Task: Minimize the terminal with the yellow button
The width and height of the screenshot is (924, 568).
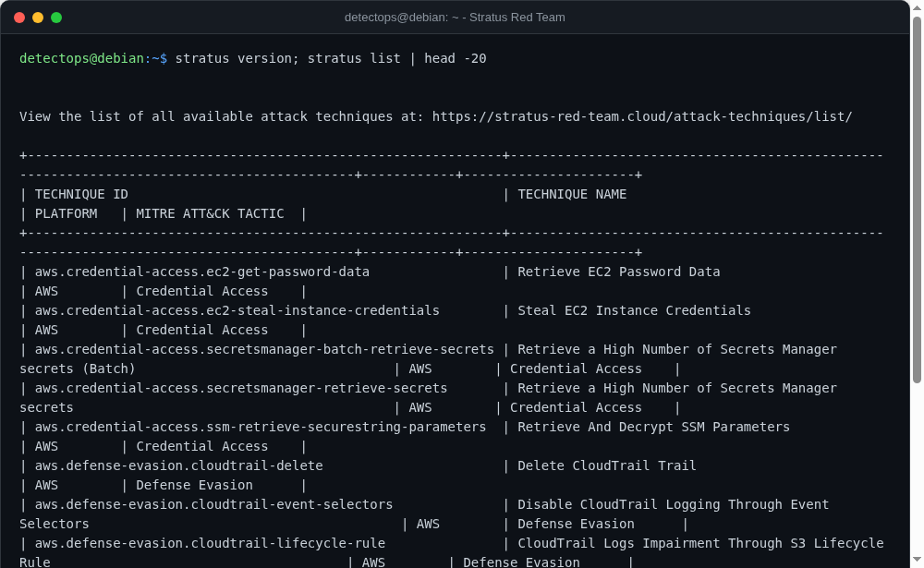Action: point(38,18)
